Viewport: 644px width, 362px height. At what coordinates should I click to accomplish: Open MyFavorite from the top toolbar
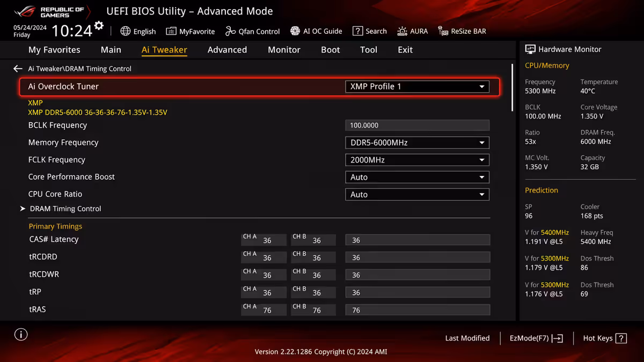[x=191, y=31]
